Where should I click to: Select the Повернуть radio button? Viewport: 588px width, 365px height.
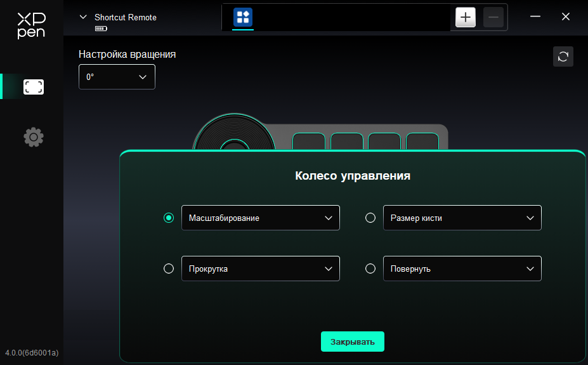point(370,269)
